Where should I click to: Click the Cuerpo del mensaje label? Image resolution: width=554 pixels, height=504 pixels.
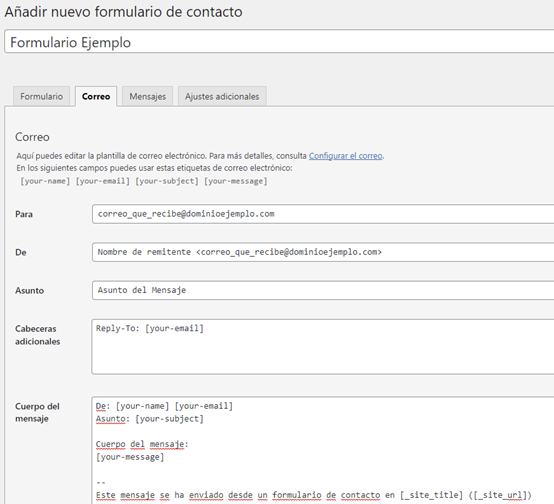(37, 412)
